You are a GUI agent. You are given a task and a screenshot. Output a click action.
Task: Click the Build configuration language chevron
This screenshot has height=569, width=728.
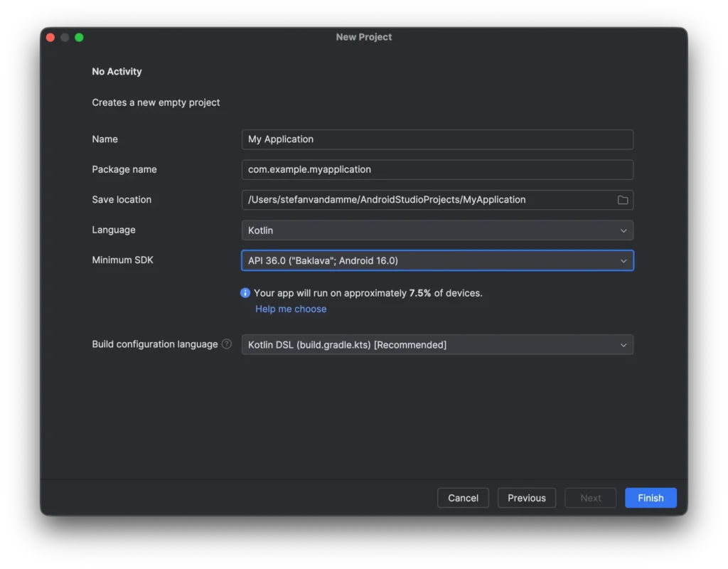624,344
